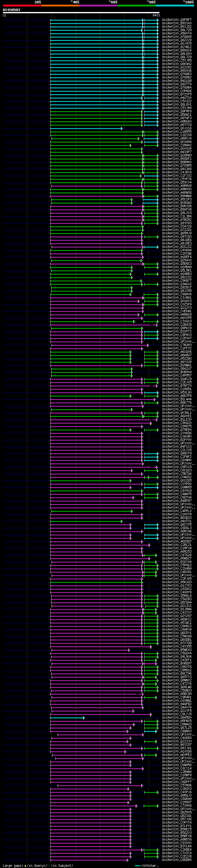Image resolution: width=197 pixels, height=868 pixels.
Task: Click the cyan ~100% identity legend segment
Action: click(x=175, y=6)
